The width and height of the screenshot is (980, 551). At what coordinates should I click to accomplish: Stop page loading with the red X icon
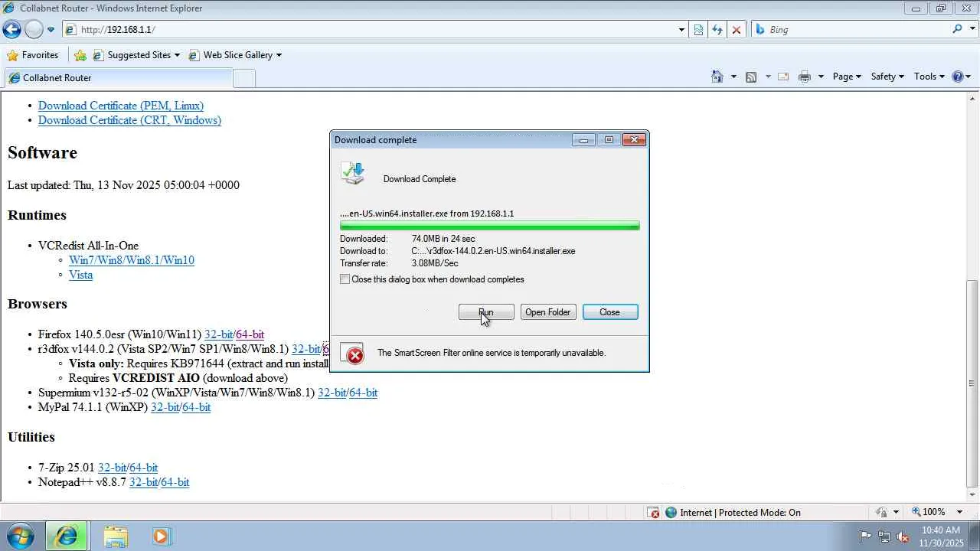click(737, 30)
